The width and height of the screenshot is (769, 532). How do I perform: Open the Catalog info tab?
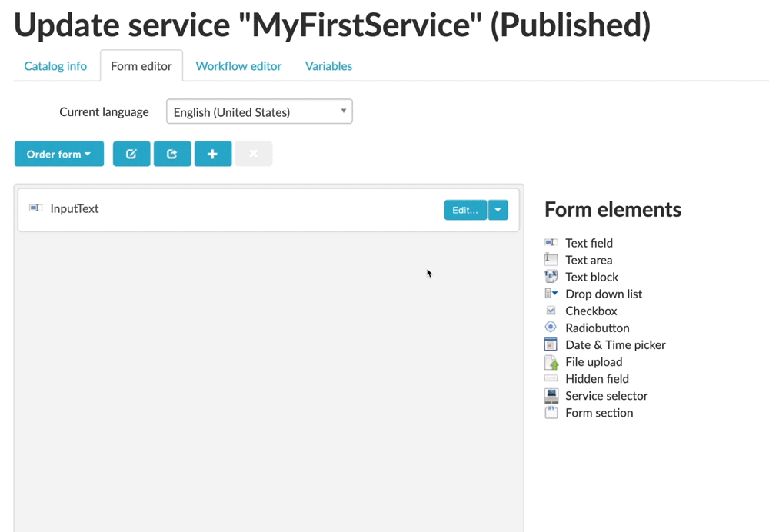coord(55,66)
